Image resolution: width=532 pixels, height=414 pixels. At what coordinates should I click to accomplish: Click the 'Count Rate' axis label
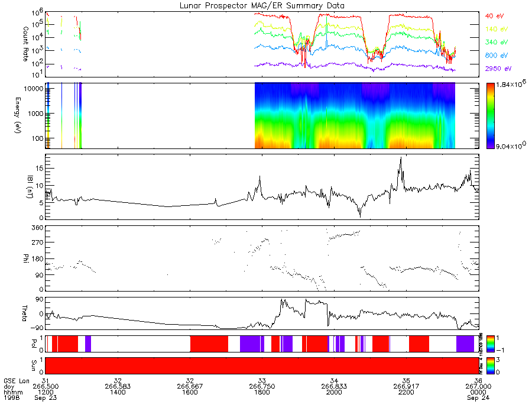pos(25,44)
